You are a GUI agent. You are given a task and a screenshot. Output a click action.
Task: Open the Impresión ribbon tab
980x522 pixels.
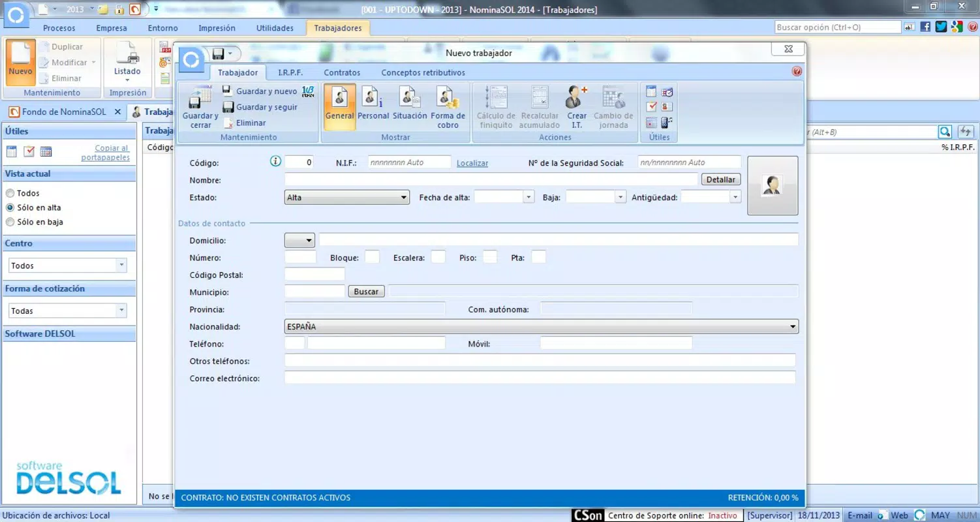(217, 28)
